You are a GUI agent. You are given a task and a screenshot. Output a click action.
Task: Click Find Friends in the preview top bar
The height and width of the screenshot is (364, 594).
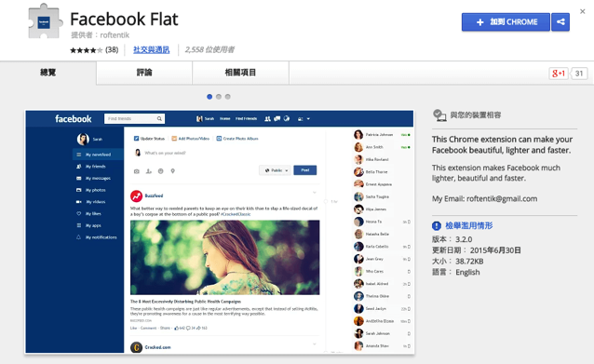246,119
